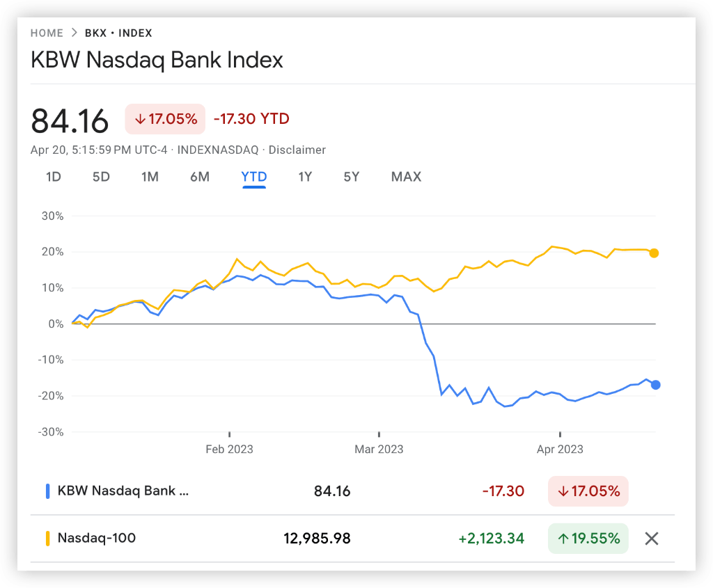Click the green up-arrow 19.55% badge
This screenshot has width=713, height=588.
[x=588, y=538]
